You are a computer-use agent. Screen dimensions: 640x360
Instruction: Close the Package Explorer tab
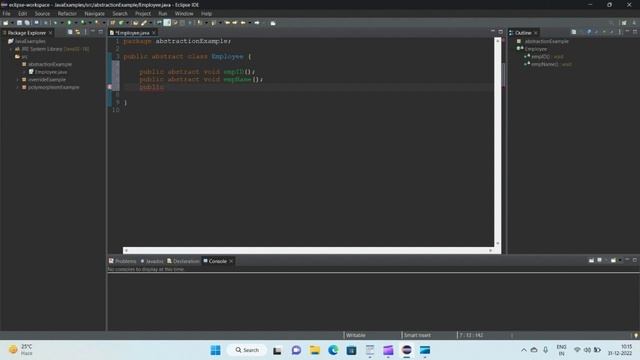coord(50,33)
